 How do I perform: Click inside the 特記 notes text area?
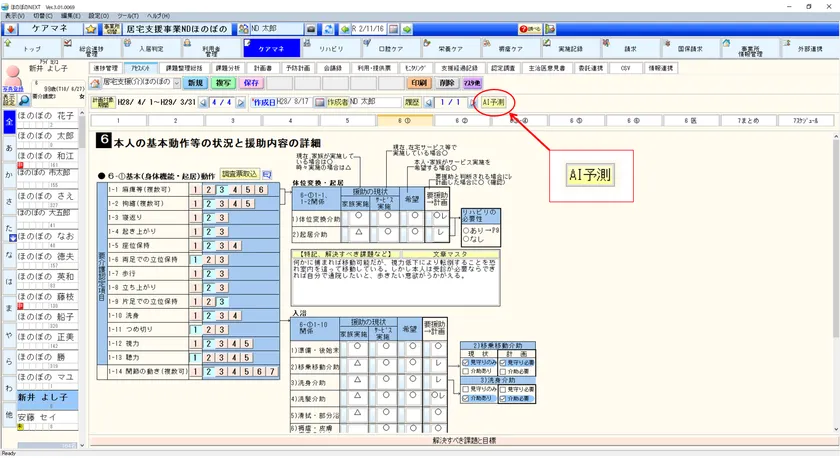click(x=395, y=282)
